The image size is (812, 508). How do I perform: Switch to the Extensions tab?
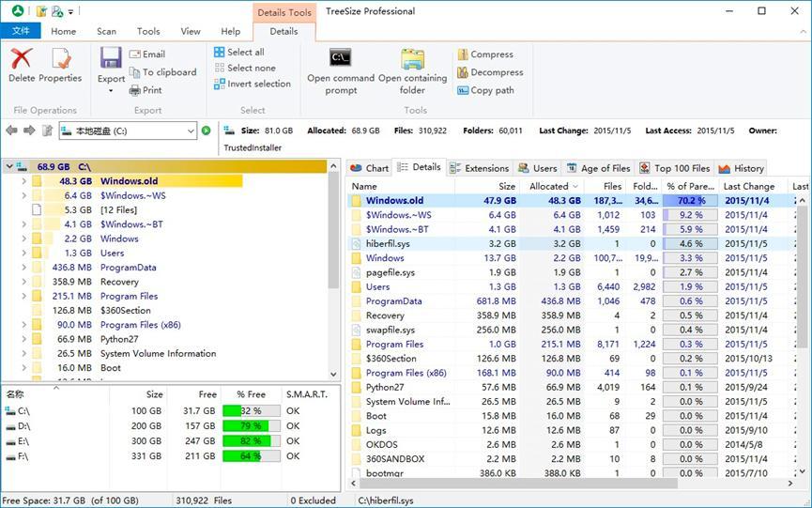click(x=480, y=168)
